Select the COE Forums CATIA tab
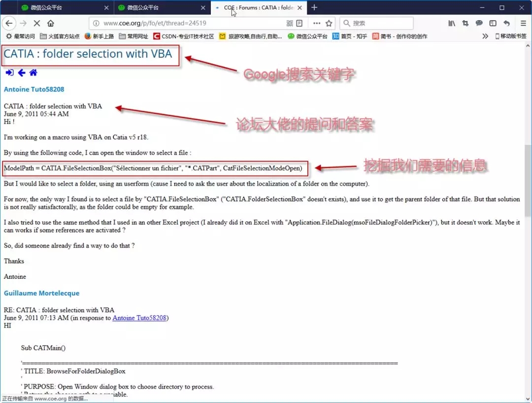 tap(259, 7)
